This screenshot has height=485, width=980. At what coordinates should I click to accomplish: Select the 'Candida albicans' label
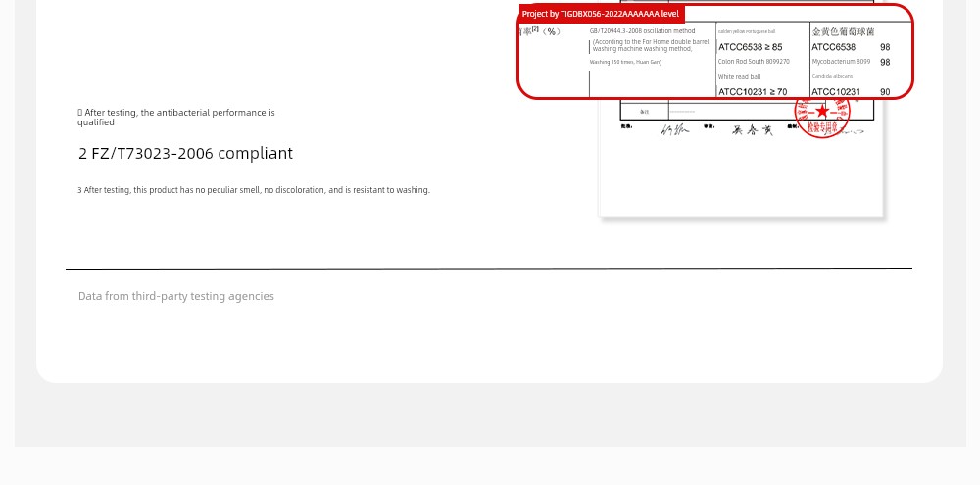click(x=832, y=76)
